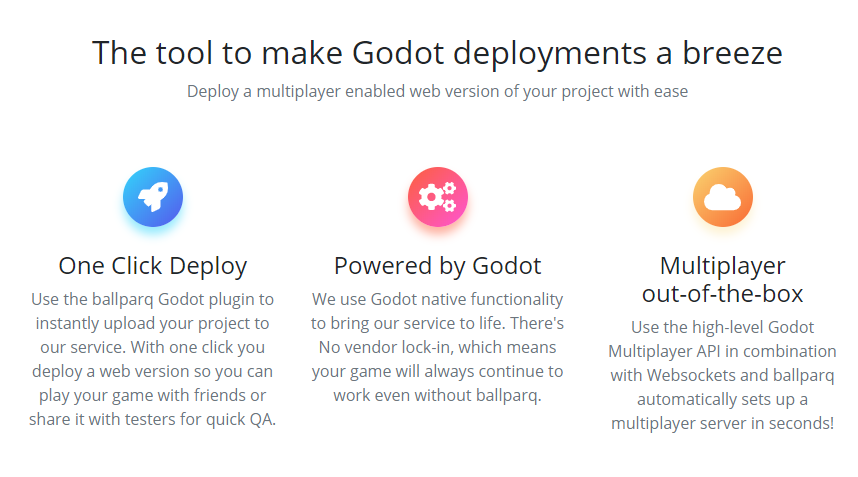Click the paragraph starting "We use Godot native functionality"
858x477 pixels.
[438, 347]
